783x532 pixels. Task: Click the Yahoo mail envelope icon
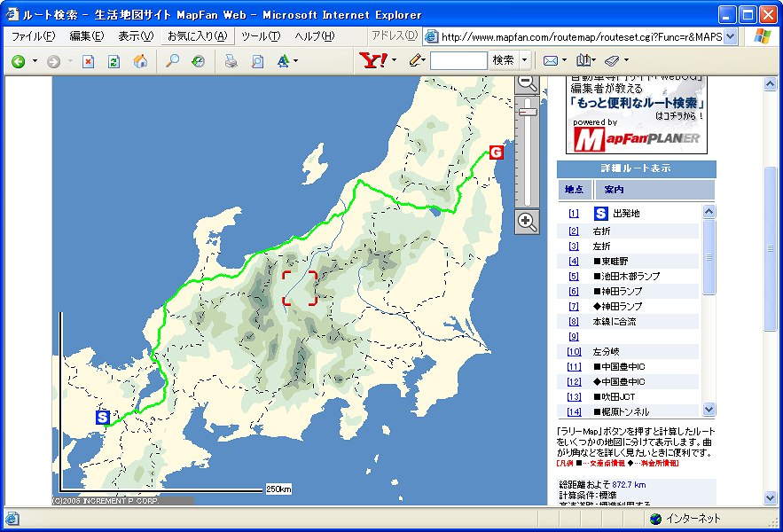pyautogui.click(x=551, y=60)
